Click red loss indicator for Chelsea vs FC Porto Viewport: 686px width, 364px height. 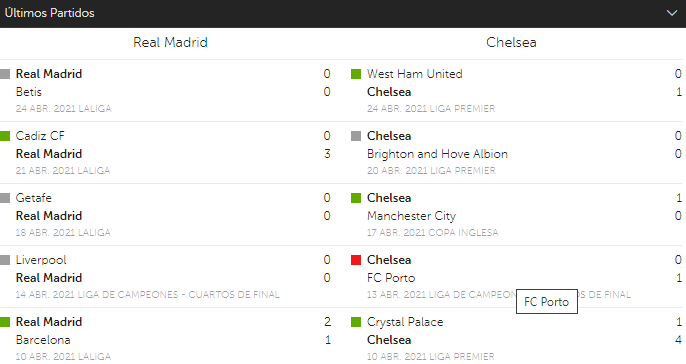click(356, 260)
